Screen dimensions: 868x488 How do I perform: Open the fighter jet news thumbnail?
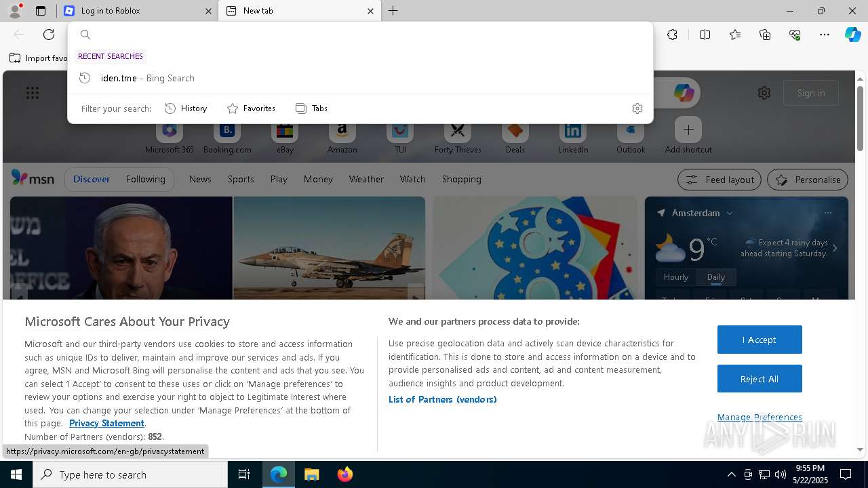329,248
